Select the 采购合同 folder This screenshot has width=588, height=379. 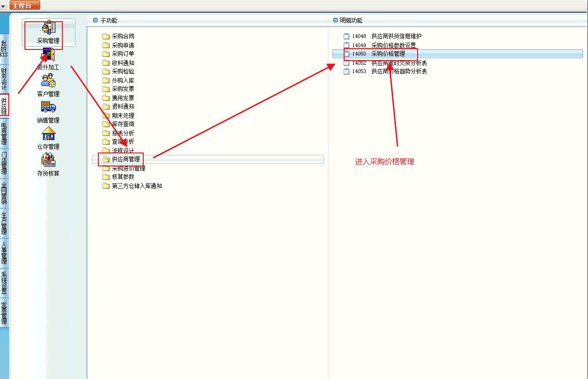click(x=118, y=36)
